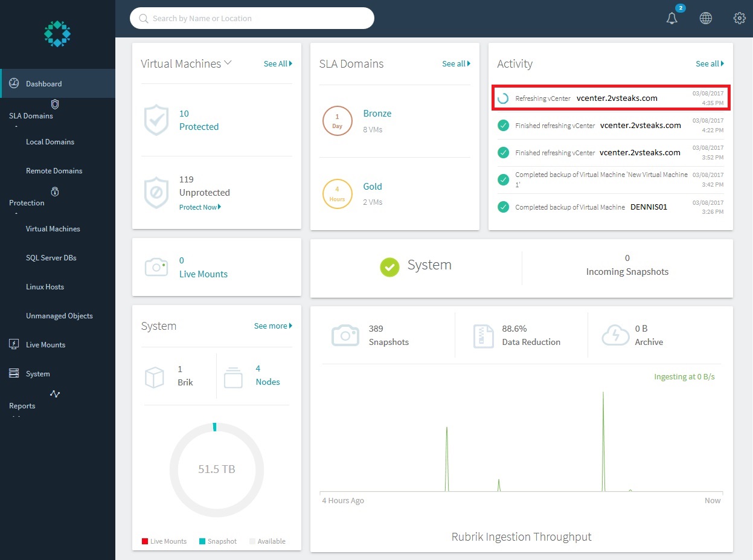Click the Live Mounts camera icon card
The image size is (753, 560).
tap(156, 267)
